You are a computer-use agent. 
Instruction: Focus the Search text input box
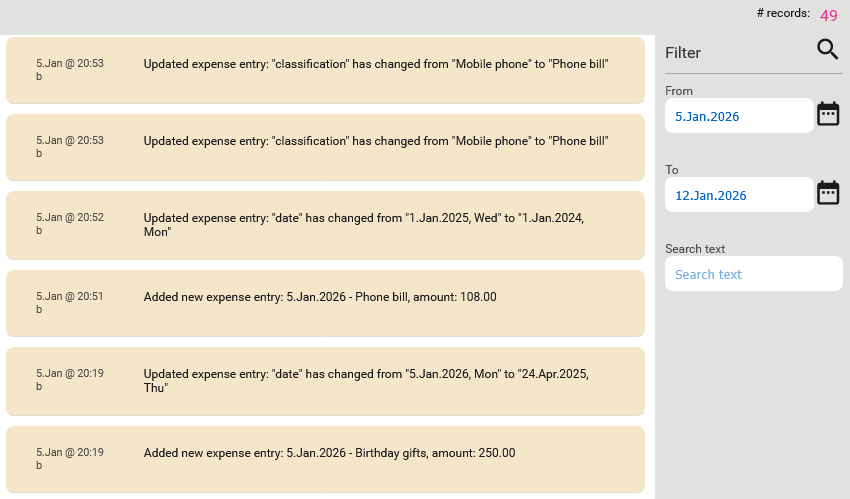(x=753, y=274)
